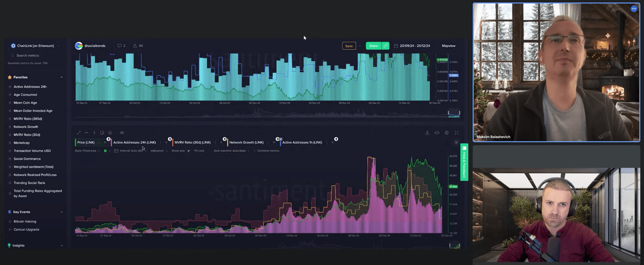This screenshot has width=644, height=265.
Task: Collapse the Favorites section
Action: pos(62,77)
